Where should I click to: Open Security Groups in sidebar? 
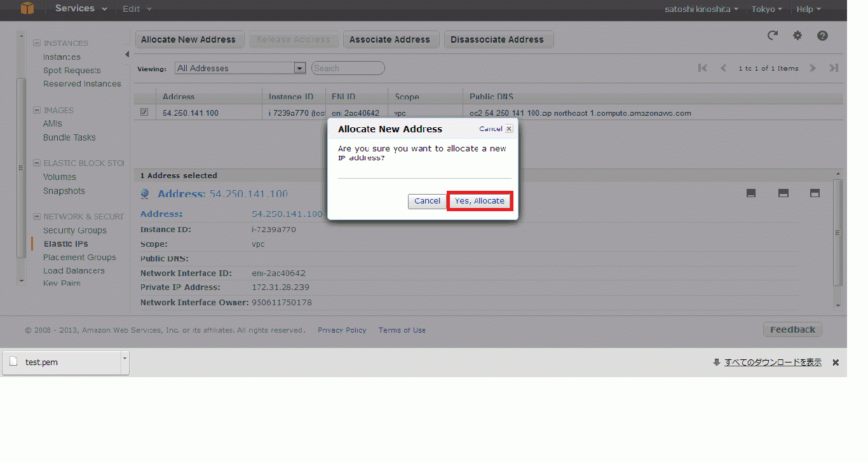75,230
